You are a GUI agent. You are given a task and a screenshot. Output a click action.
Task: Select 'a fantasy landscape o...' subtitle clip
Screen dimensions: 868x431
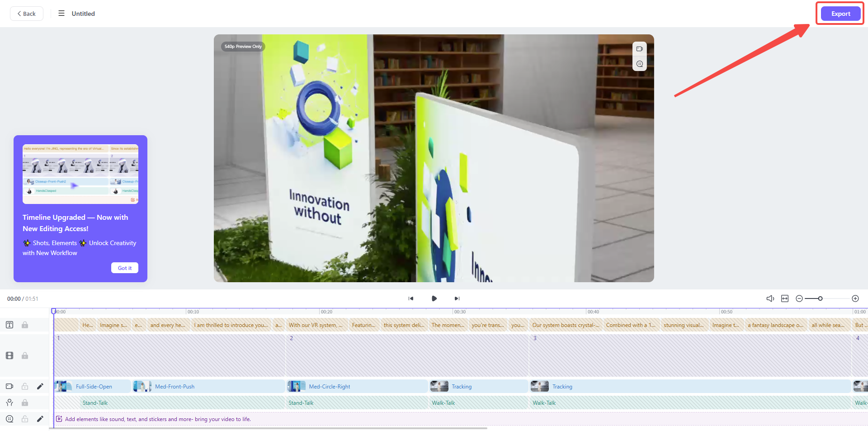(x=776, y=325)
